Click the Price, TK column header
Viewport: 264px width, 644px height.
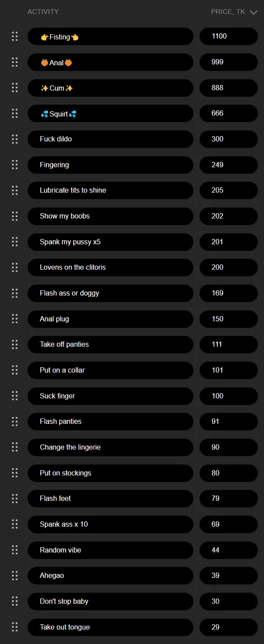coord(228,12)
